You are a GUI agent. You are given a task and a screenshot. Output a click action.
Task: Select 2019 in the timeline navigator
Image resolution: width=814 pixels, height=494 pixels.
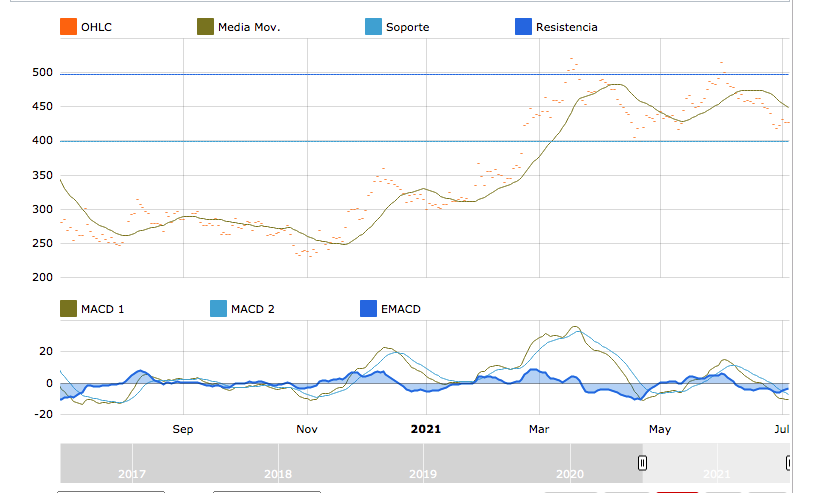click(423, 474)
